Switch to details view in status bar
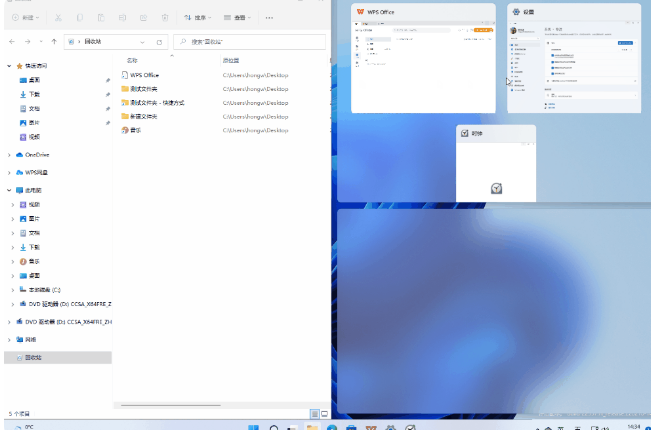Screen dimensions: 651x430 (313, 413)
